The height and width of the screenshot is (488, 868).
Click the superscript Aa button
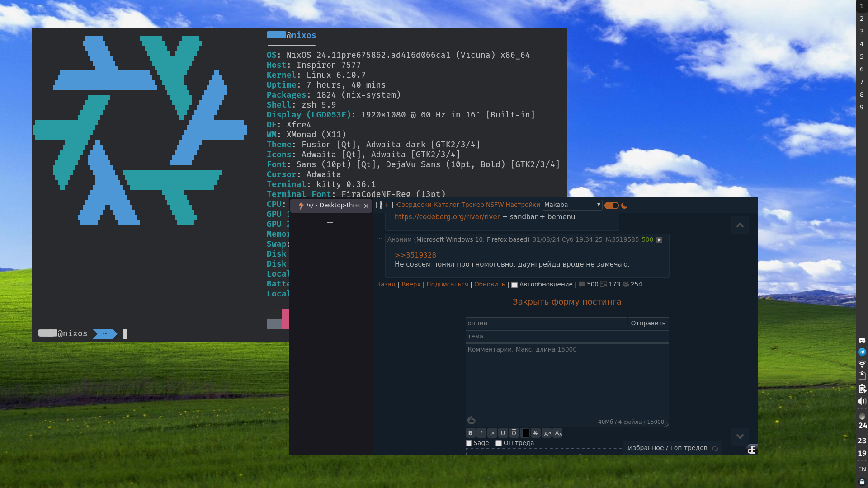pos(547,433)
